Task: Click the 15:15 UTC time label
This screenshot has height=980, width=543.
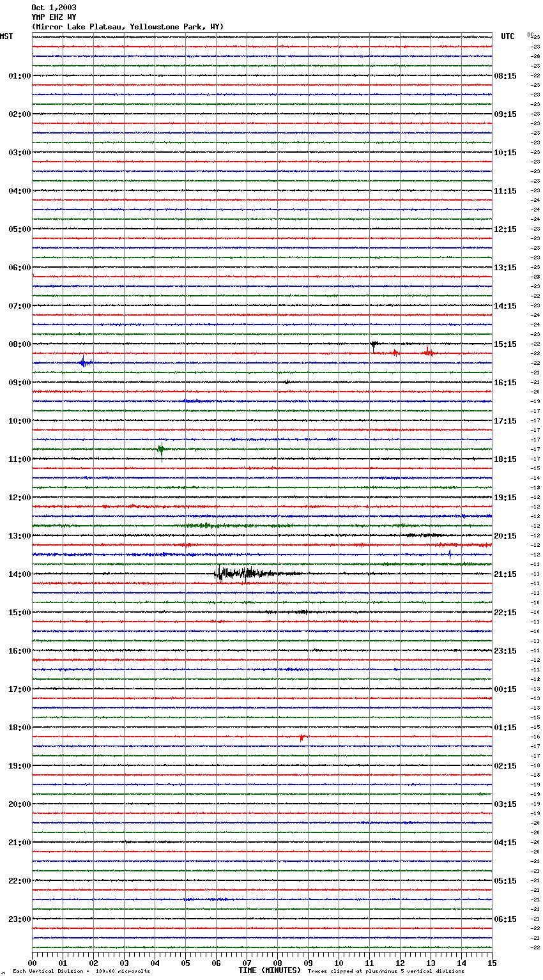Action: (505, 344)
